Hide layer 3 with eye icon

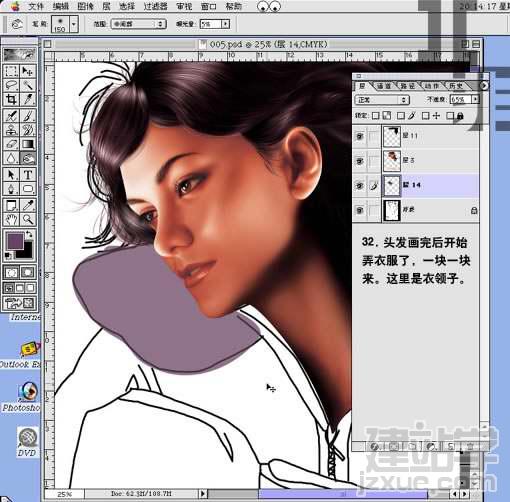(360, 161)
